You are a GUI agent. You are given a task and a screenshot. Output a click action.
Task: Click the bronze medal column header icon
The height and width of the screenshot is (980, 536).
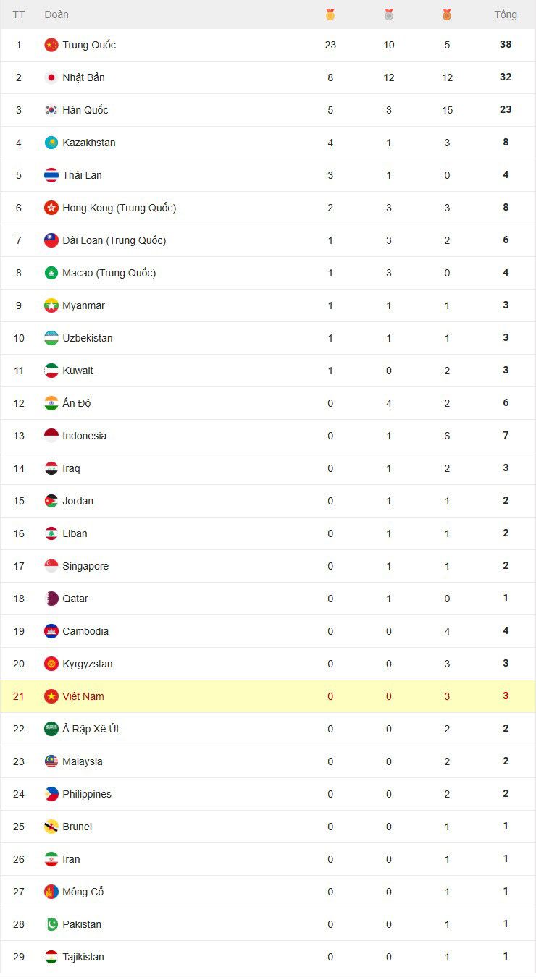[x=447, y=14]
